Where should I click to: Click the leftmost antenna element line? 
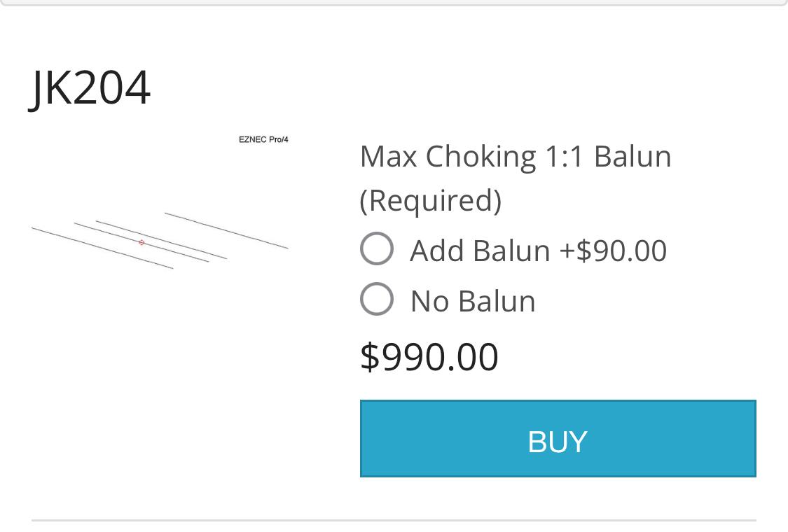click(x=102, y=248)
